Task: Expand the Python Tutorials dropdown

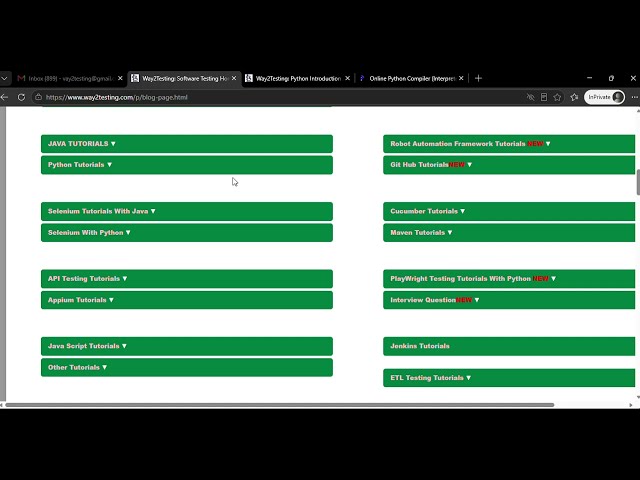Action: click(x=187, y=165)
